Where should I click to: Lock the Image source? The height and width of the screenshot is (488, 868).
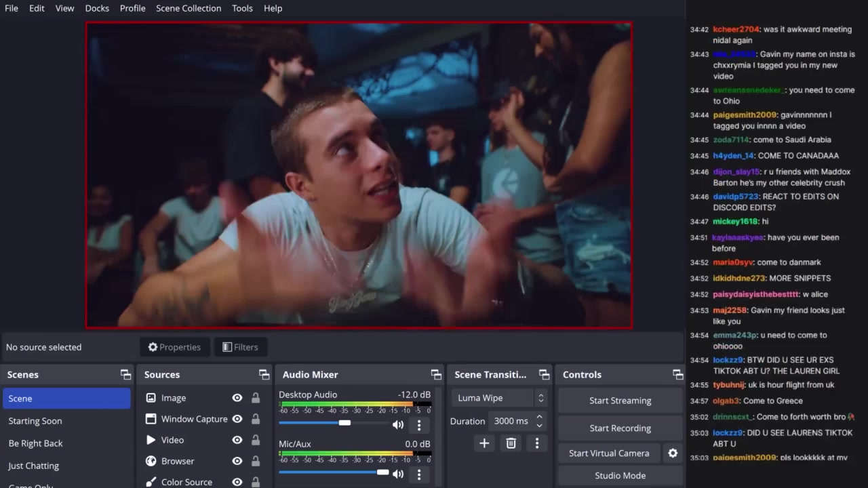(256, 399)
